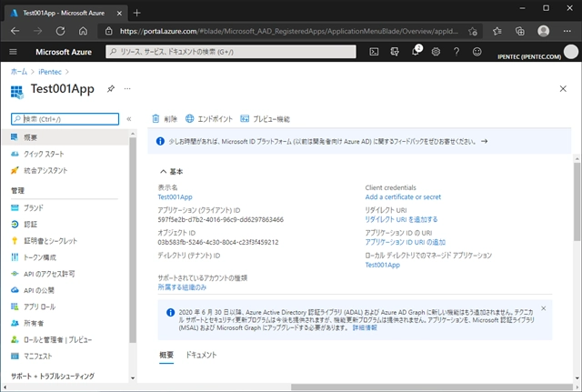582x392 pixels.
Task: Go back with the browser back arrow
Action: [x=15, y=31]
